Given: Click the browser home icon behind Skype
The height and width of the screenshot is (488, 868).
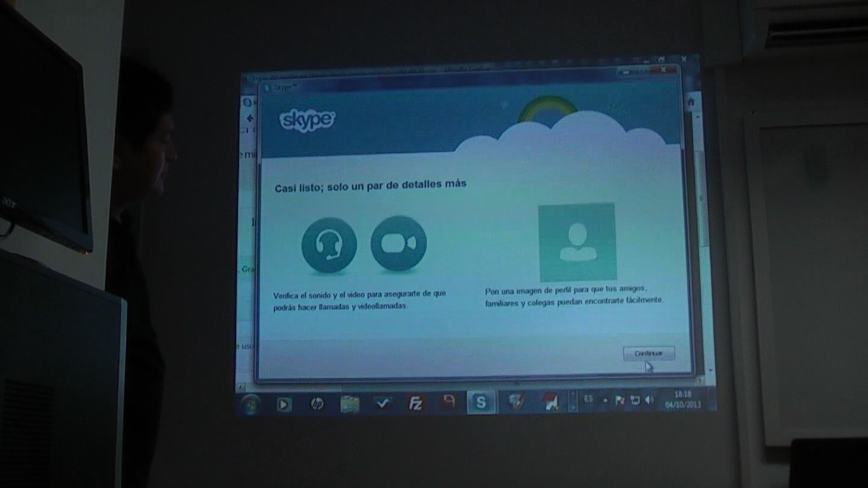Looking at the screenshot, I should (691, 102).
